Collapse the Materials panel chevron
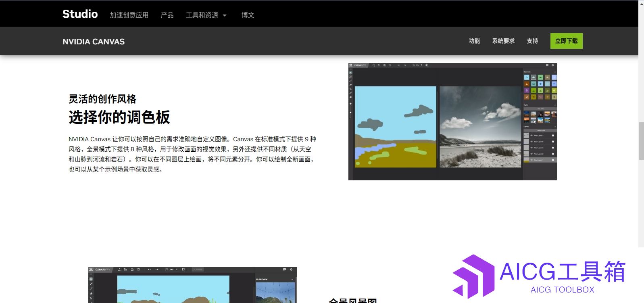Image resolution: width=644 pixels, height=303 pixels. click(555, 72)
